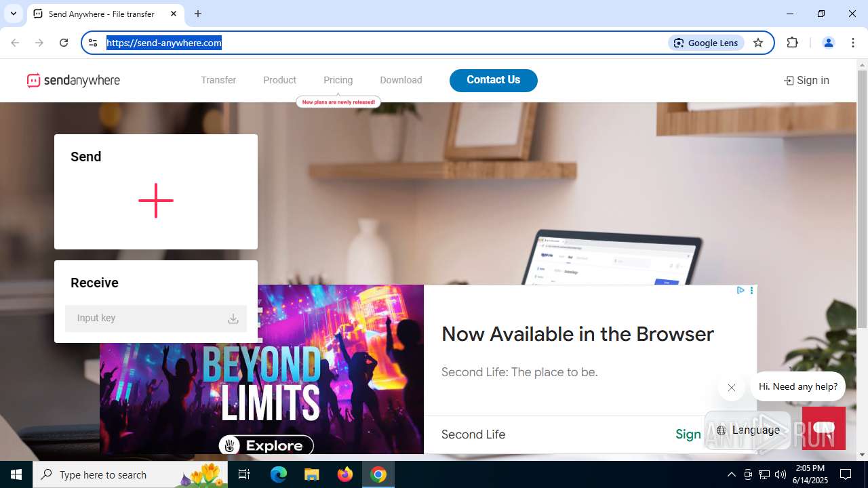Click the Beyond Limits ad image

click(262, 369)
